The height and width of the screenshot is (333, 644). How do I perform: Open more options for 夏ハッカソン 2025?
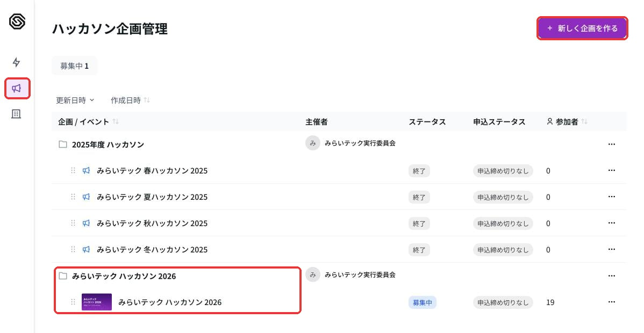[612, 197]
